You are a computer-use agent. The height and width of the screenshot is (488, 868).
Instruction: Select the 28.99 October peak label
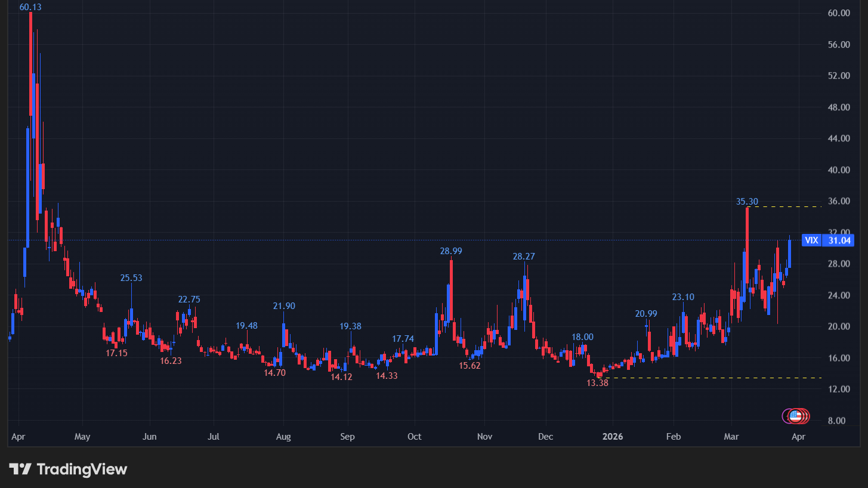tap(451, 251)
